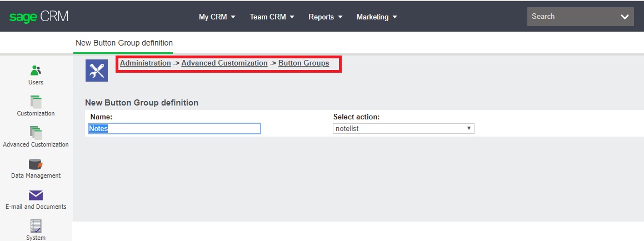Select the Advanced Customization sidebar icon
Image resolution: width=644 pixels, height=241 pixels.
point(36,133)
